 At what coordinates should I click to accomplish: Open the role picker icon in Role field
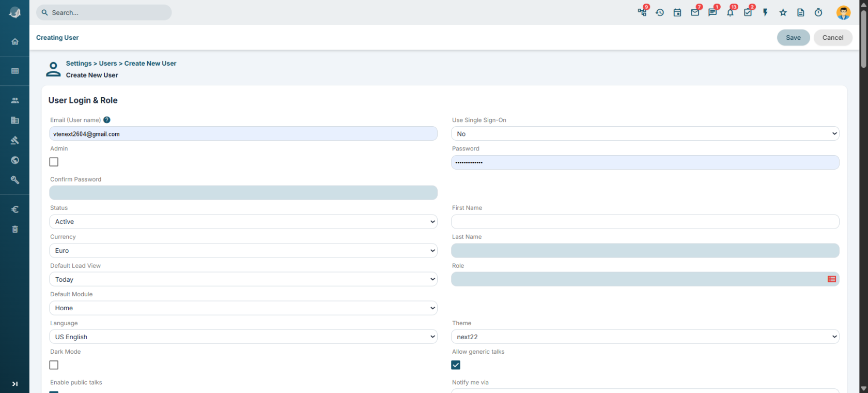831,279
